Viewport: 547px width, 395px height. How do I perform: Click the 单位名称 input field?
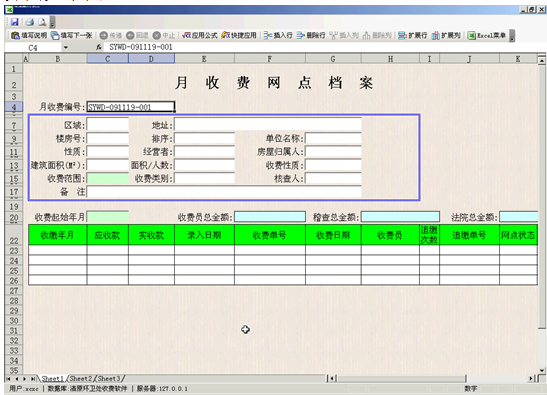tap(333, 138)
